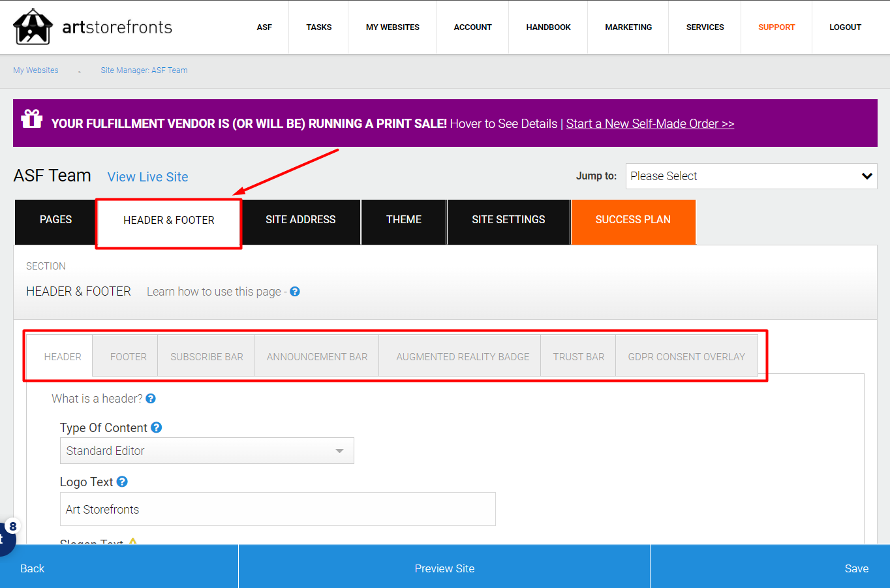Select ACCOUNT in the top menu

tap(473, 27)
